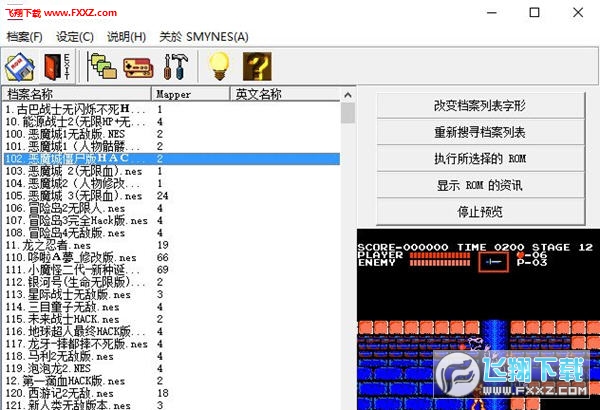
Task: Select row 117. 龙牙-摔都摔不死版.nes
Action: click(171, 344)
